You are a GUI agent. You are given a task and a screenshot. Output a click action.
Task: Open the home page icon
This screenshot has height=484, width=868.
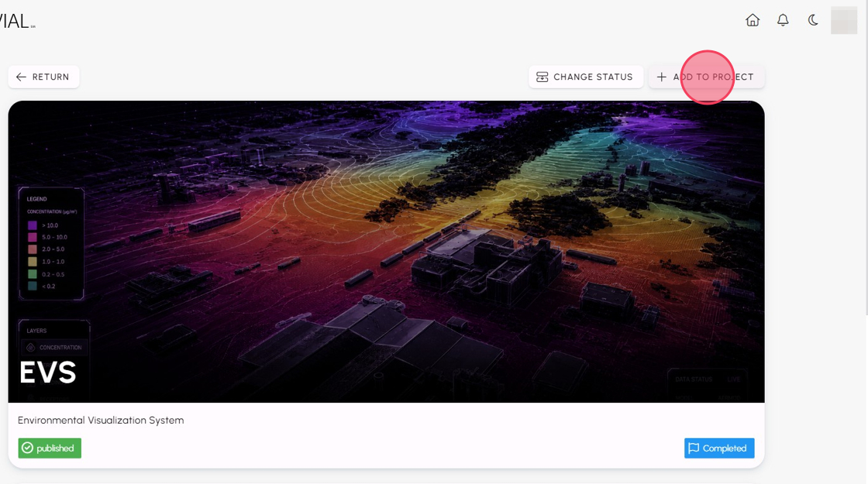point(753,20)
